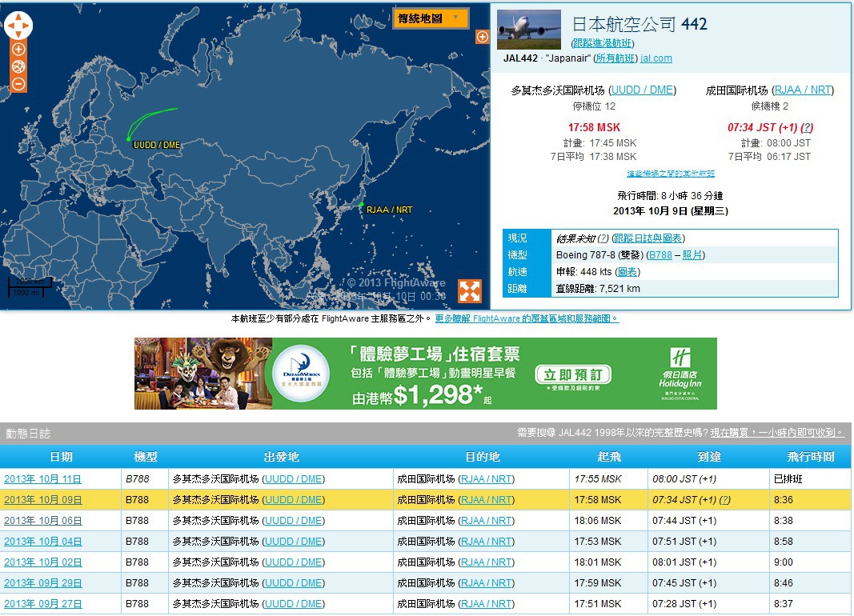Click the 起飛 column header
This screenshot has width=854, height=616.
pos(609,457)
